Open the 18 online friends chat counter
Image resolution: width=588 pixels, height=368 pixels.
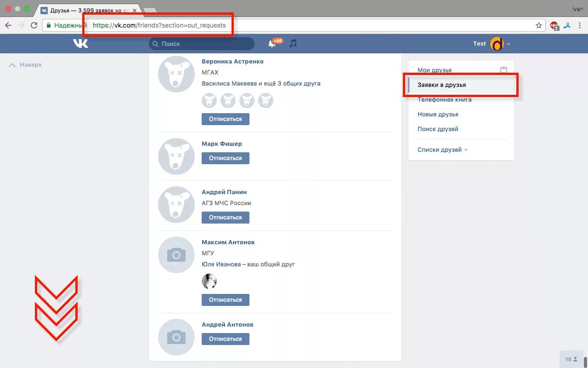coord(571,359)
